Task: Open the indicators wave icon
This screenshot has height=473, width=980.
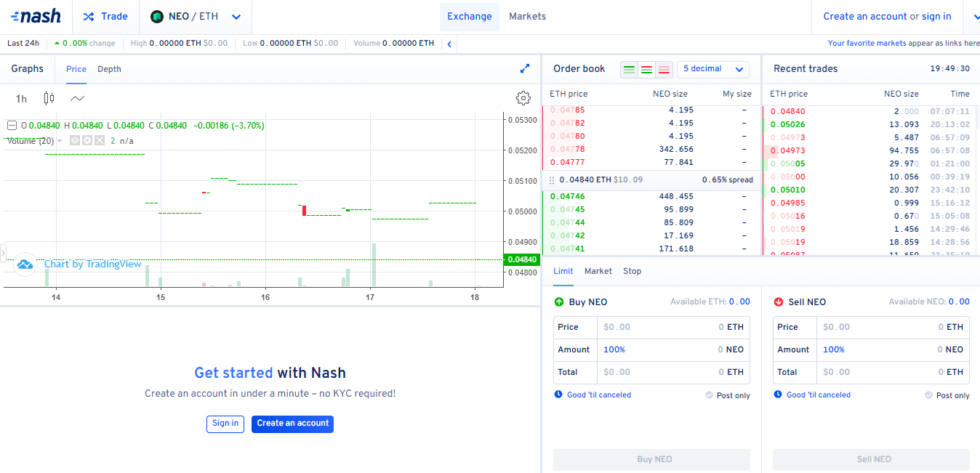Action: pos(77,99)
